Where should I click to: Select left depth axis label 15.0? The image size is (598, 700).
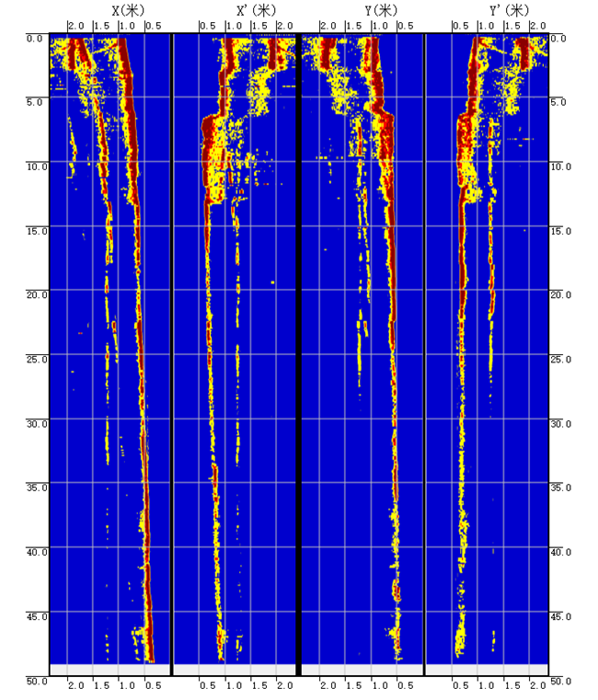click(x=37, y=231)
